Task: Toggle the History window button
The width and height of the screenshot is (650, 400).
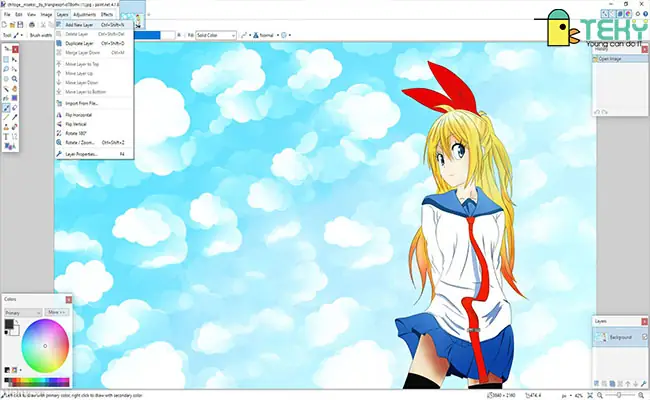Action: point(612,14)
